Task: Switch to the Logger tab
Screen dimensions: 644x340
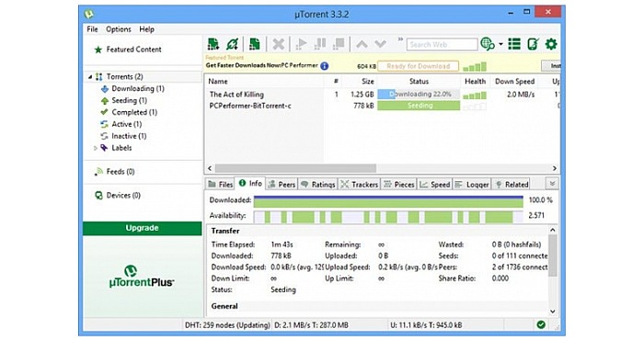Action: 471,185
